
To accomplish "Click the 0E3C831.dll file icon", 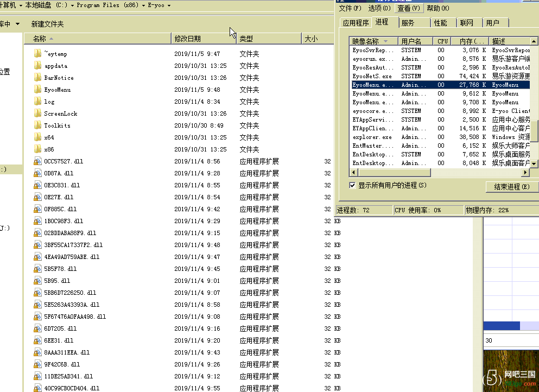I will coord(38,185).
